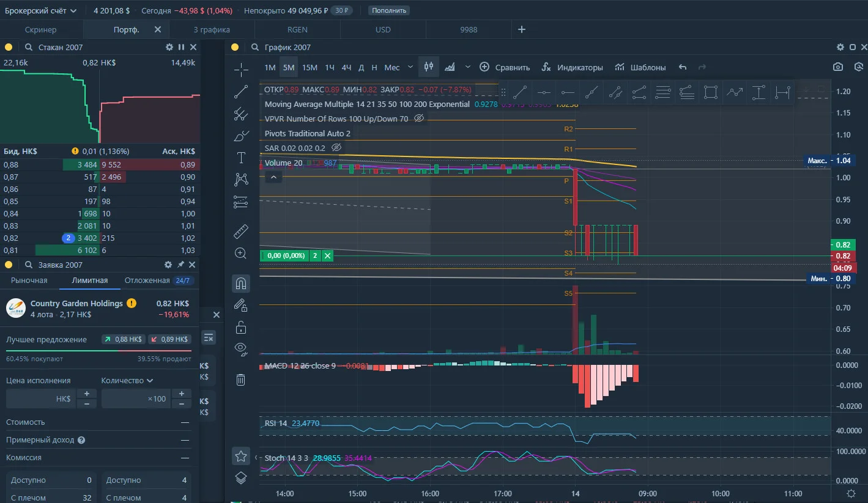Open the forecasting and measurement tools
The image size is (868, 503).
point(241,201)
